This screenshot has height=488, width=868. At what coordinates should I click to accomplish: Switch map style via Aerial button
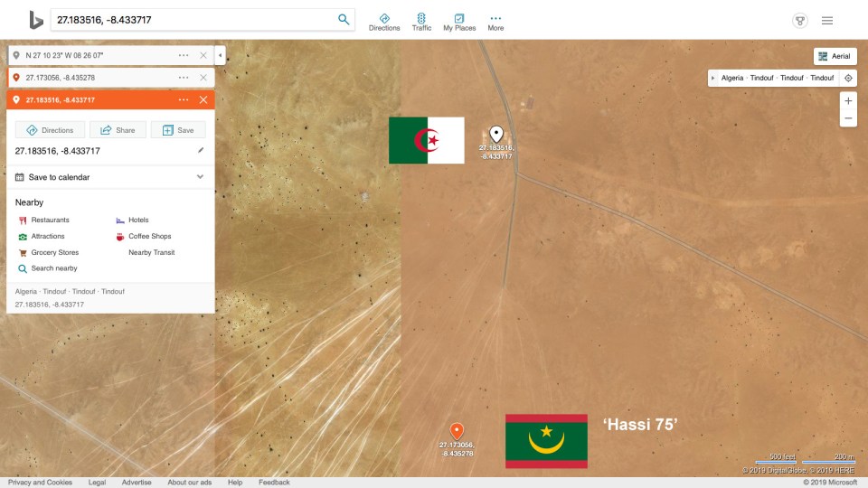pos(835,56)
